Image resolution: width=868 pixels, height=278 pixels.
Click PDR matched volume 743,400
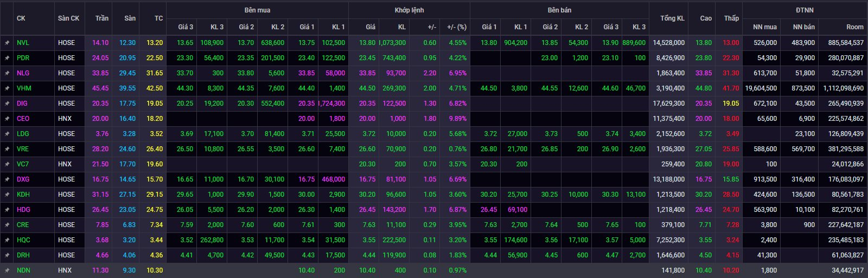[394, 58]
